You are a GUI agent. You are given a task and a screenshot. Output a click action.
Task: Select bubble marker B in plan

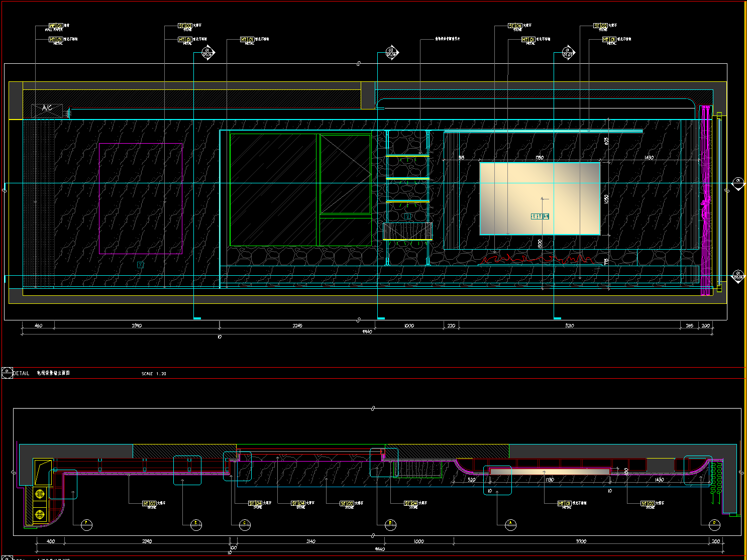(x=390, y=525)
